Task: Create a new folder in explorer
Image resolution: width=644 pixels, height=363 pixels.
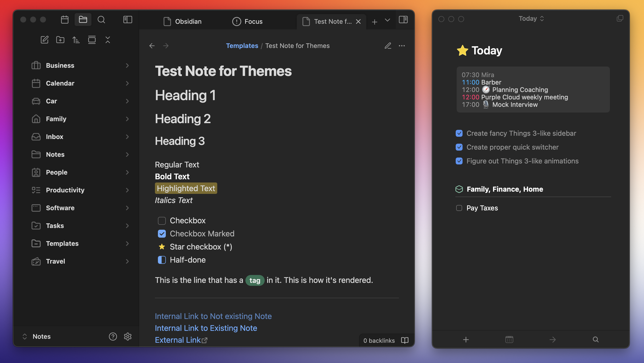Action: [60, 40]
